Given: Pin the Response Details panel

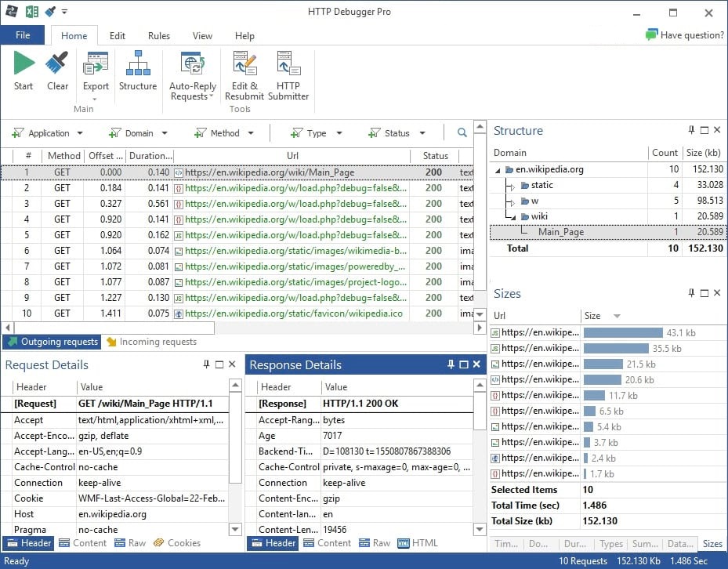Looking at the screenshot, I should coord(451,364).
